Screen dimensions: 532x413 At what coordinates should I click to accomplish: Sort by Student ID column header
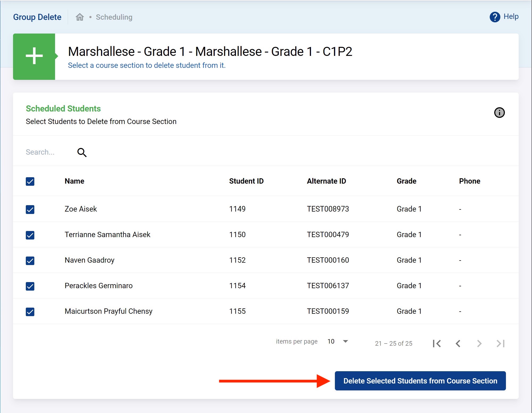click(246, 181)
